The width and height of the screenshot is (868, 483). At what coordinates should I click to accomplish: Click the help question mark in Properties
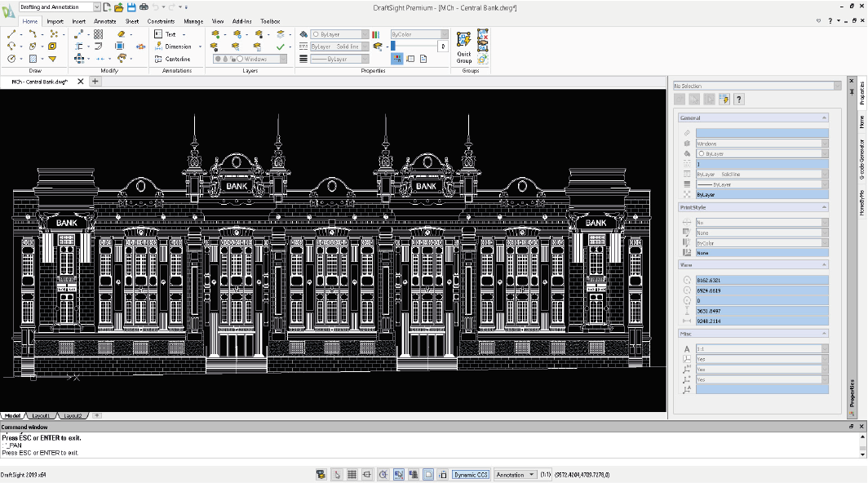738,100
